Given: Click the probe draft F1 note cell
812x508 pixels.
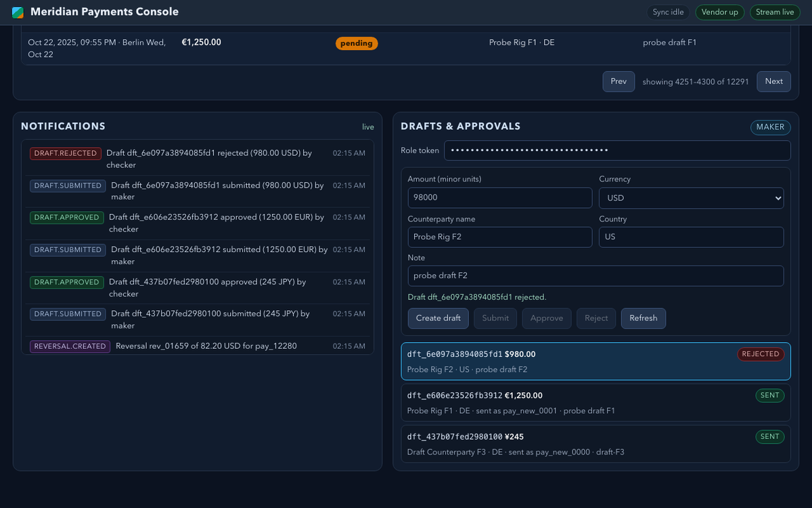Looking at the screenshot, I should click(670, 42).
